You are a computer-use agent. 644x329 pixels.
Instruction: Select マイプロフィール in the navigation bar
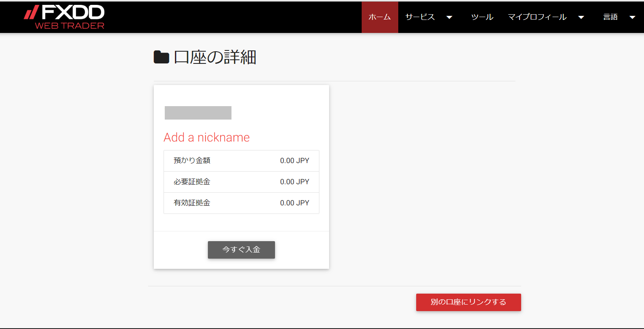(537, 17)
